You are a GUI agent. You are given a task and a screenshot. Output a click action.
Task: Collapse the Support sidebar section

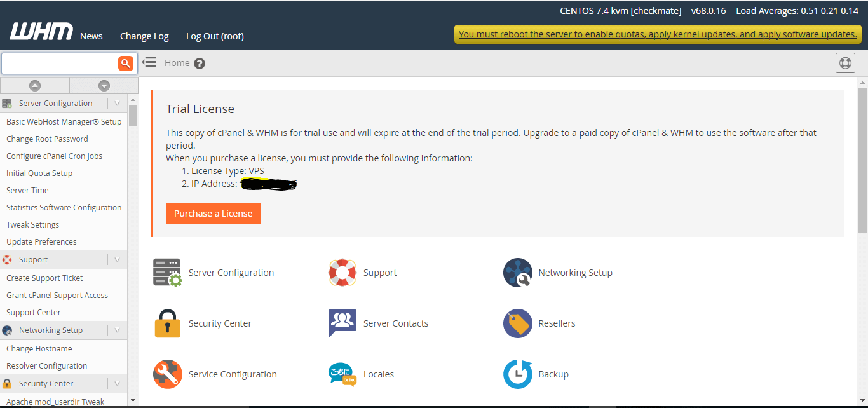coord(117,259)
